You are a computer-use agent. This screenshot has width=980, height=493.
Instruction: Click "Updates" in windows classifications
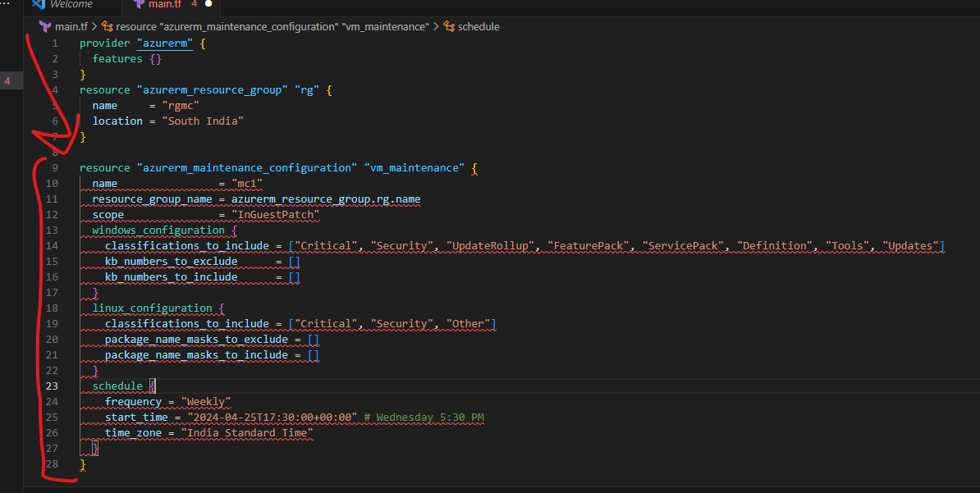pyautogui.click(x=910, y=246)
